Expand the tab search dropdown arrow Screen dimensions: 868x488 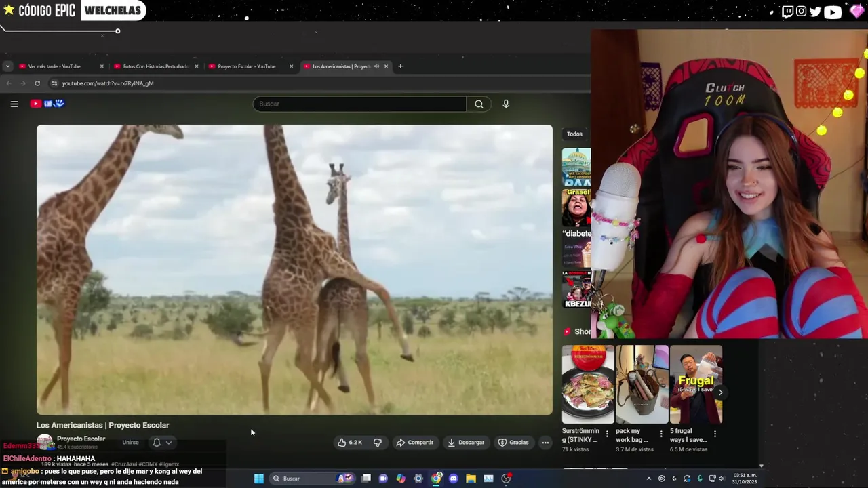pos(7,66)
